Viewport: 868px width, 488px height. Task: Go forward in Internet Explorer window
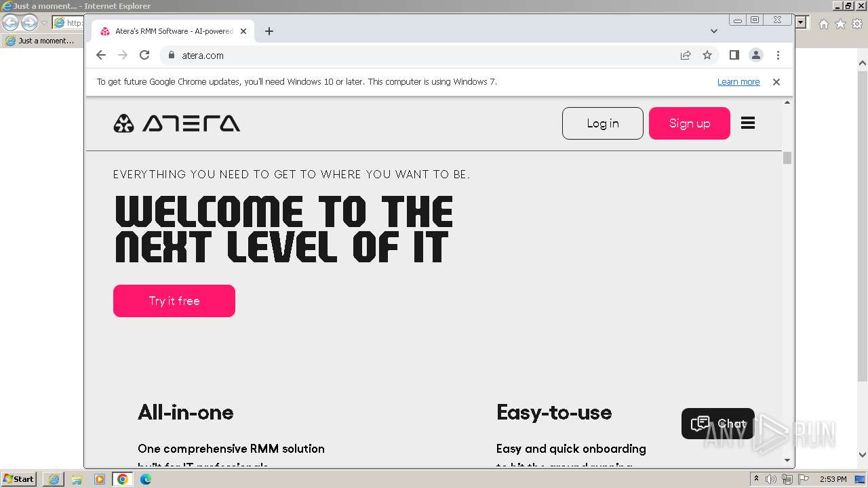[x=29, y=22]
